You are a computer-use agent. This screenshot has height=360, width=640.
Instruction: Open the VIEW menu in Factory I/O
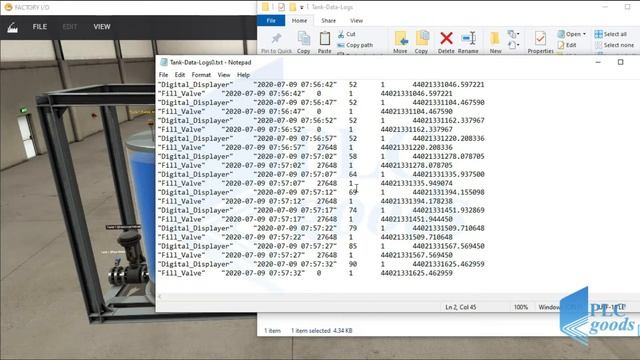point(102,27)
